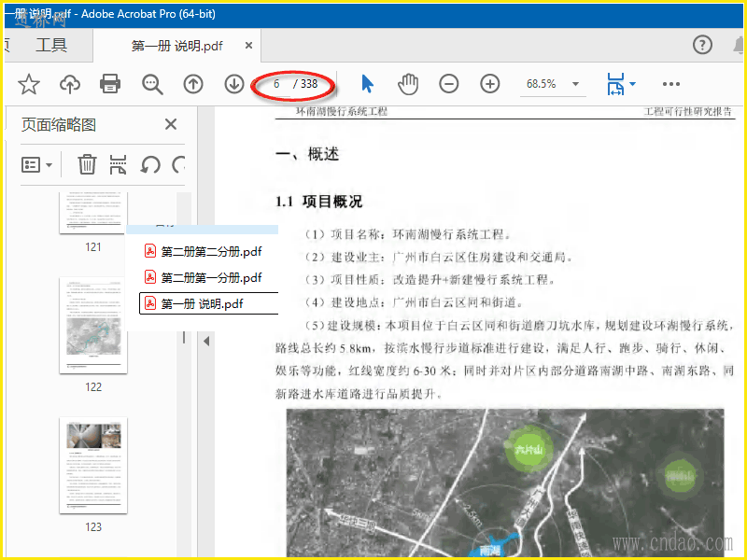The image size is (747, 560).
Task: Select the page 122 thumbnail
Action: (x=93, y=327)
